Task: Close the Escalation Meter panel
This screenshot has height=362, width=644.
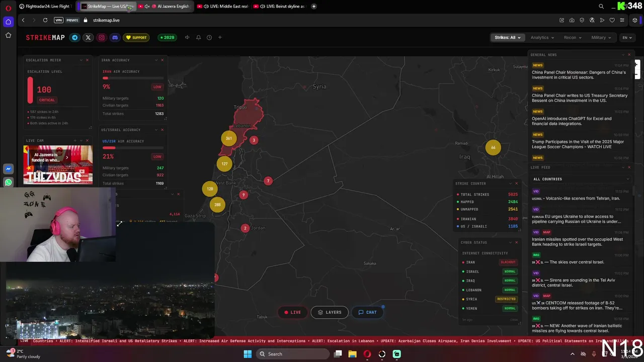Action: (87, 60)
